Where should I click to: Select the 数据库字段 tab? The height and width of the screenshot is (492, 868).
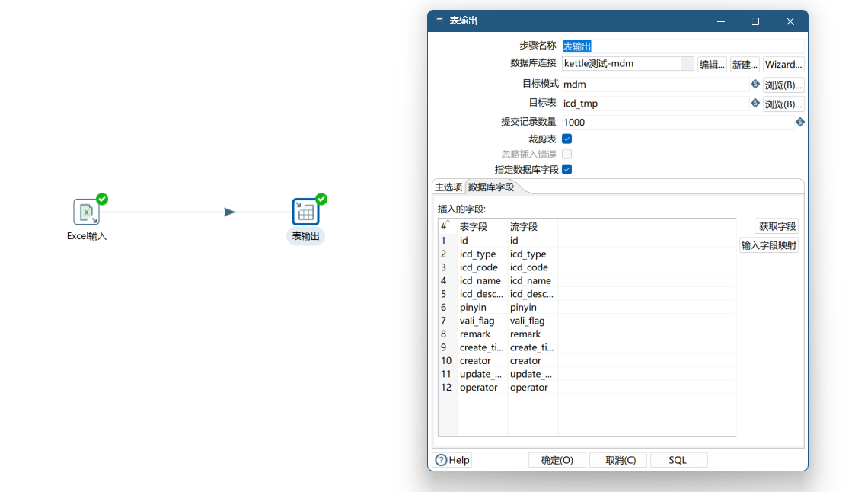click(491, 187)
